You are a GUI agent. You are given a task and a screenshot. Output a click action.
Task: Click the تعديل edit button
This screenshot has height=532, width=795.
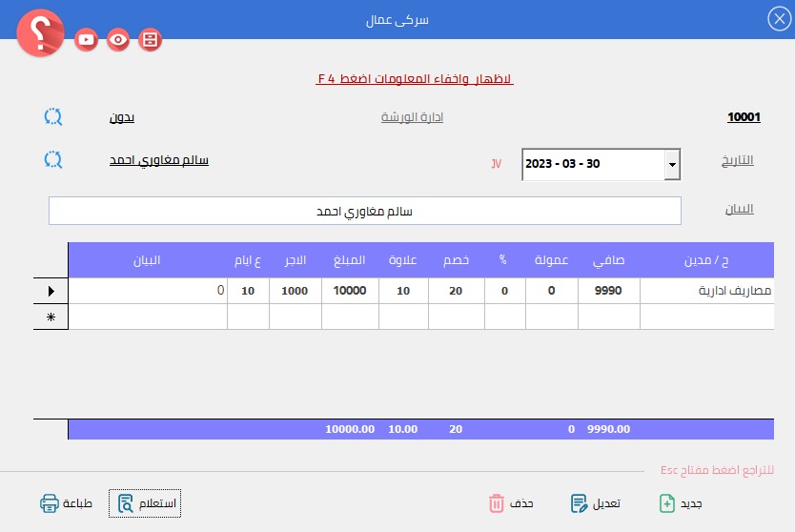[x=596, y=503]
